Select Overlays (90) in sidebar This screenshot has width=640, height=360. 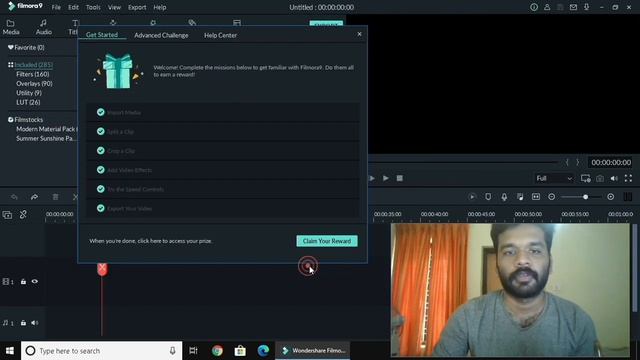pyautogui.click(x=34, y=83)
